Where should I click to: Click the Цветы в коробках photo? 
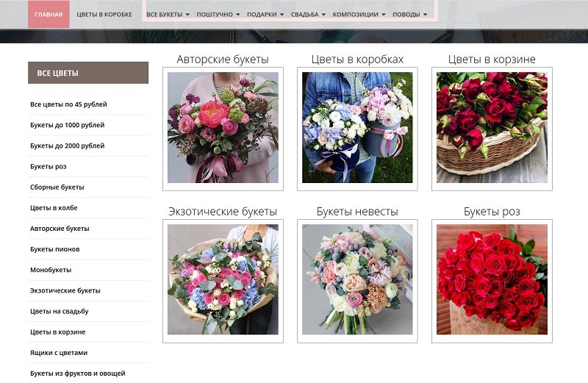pos(357,127)
